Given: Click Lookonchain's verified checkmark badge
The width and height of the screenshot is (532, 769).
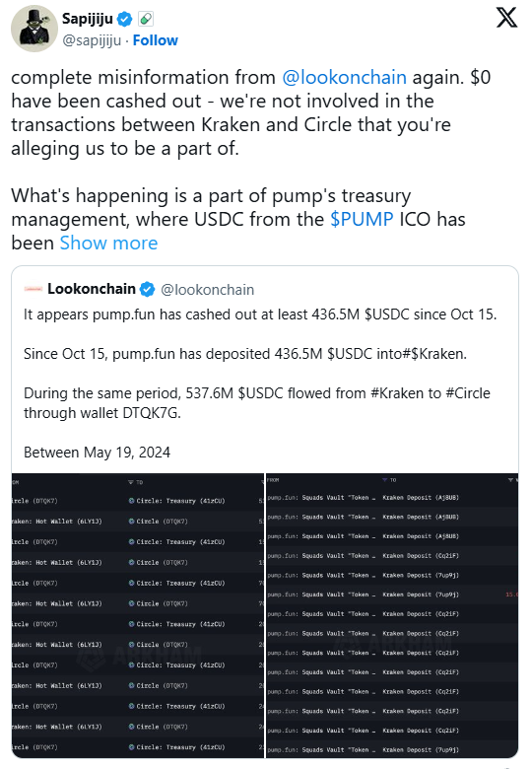Looking at the screenshot, I should pyautogui.click(x=147, y=289).
